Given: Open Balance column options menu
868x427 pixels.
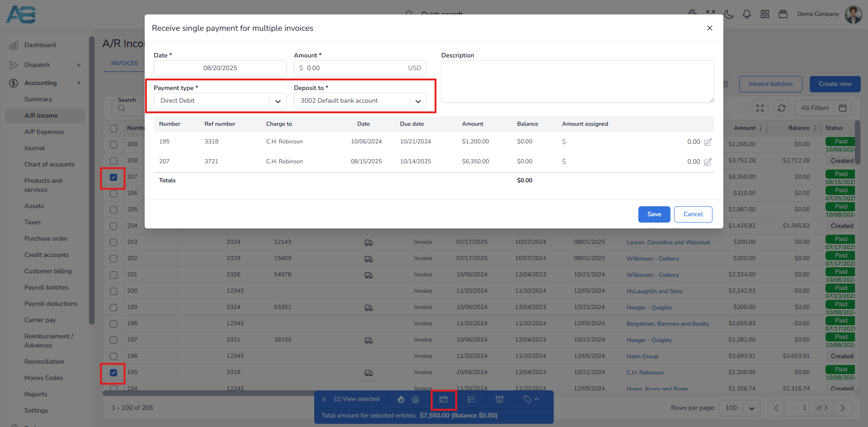Looking at the screenshot, I should 815,128.
